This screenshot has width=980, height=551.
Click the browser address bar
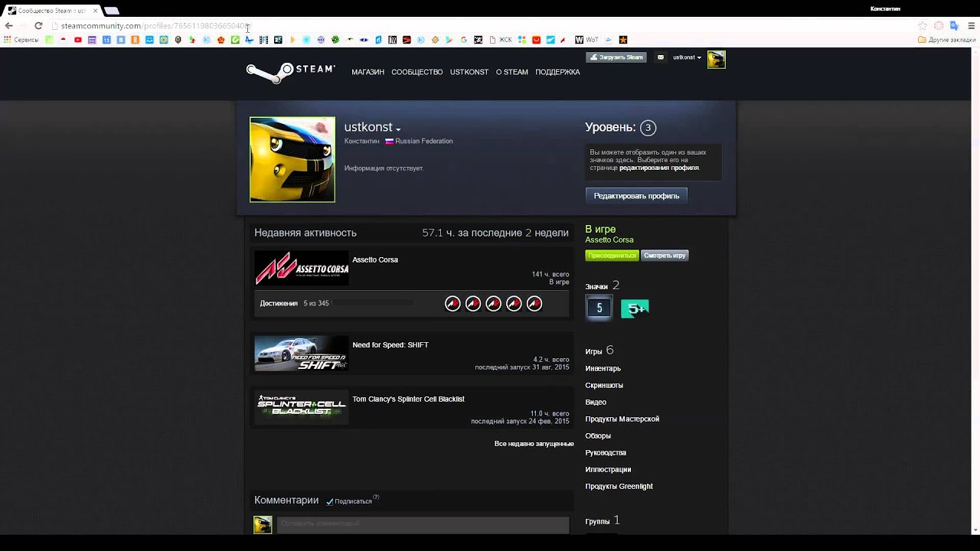click(x=482, y=25)
